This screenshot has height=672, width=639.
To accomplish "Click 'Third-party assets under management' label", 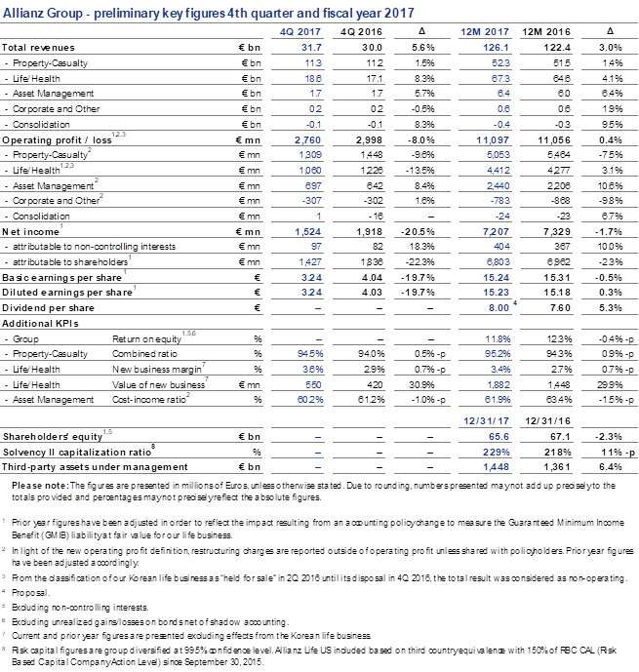I will tap(95, 467).
